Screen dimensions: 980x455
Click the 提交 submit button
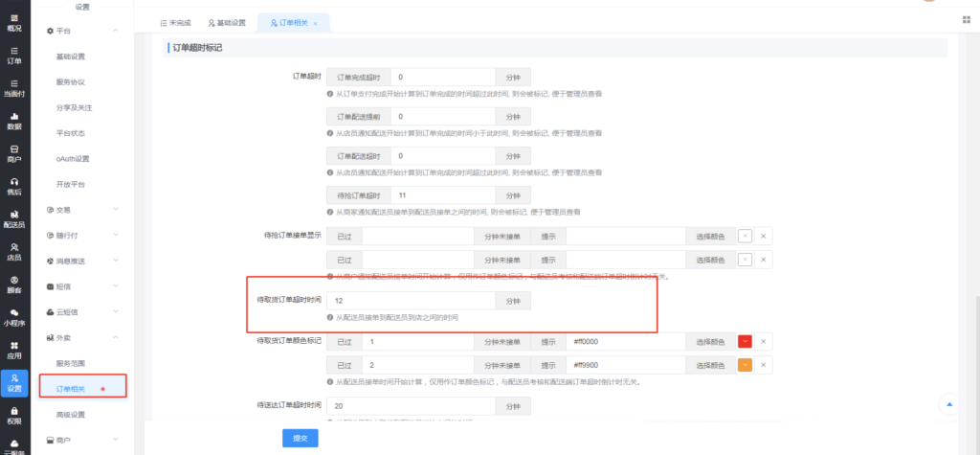click(300, 437)
